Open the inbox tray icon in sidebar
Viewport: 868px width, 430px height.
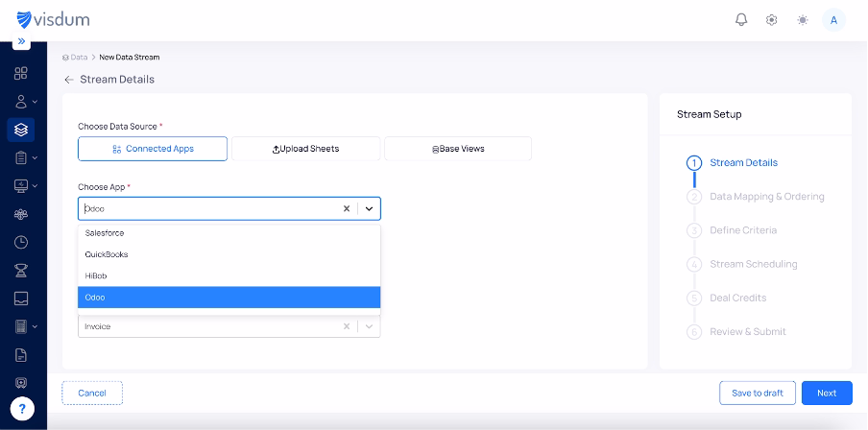tap(21, 299)
